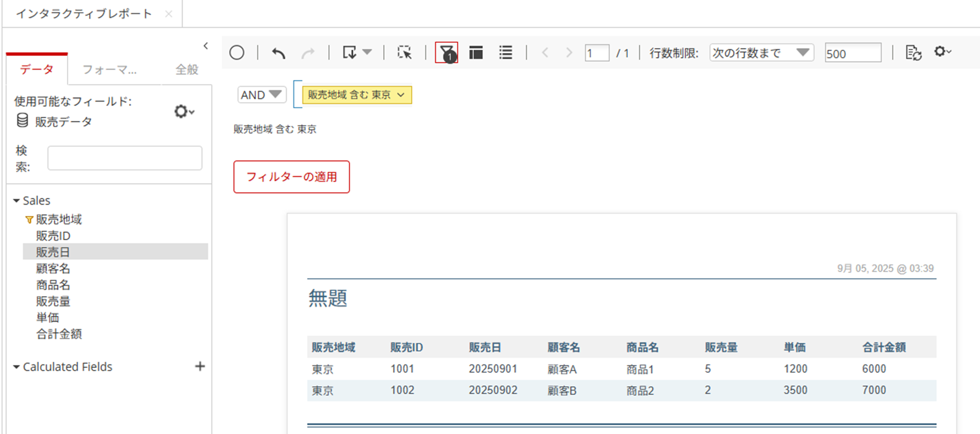Click the 商品名 column header in the table
This screenshot has height=434, width=980.
click(x=643, y=347)
